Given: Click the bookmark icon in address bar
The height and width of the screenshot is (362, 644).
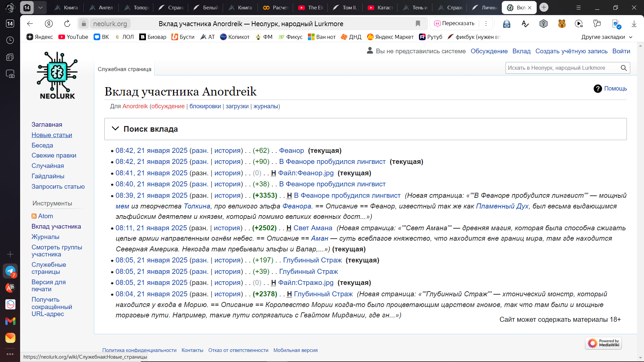Looking at the screenshot, I should pyautogui.click(x=418, y=23).
